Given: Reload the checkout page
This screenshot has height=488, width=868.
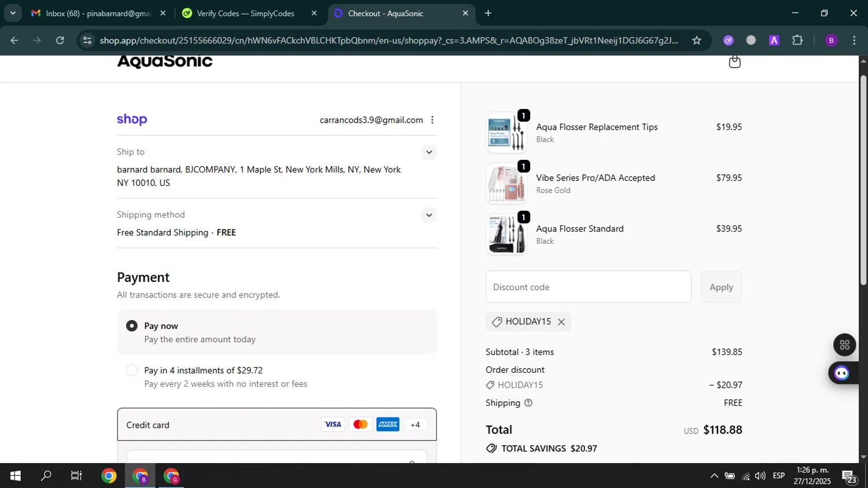Looking at the screenshot, I should pos(60,40).
